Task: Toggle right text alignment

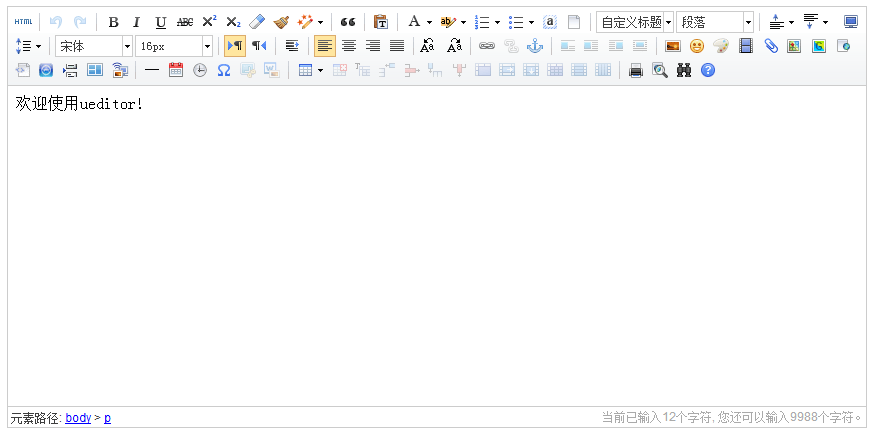Action: tap(373, 46)
